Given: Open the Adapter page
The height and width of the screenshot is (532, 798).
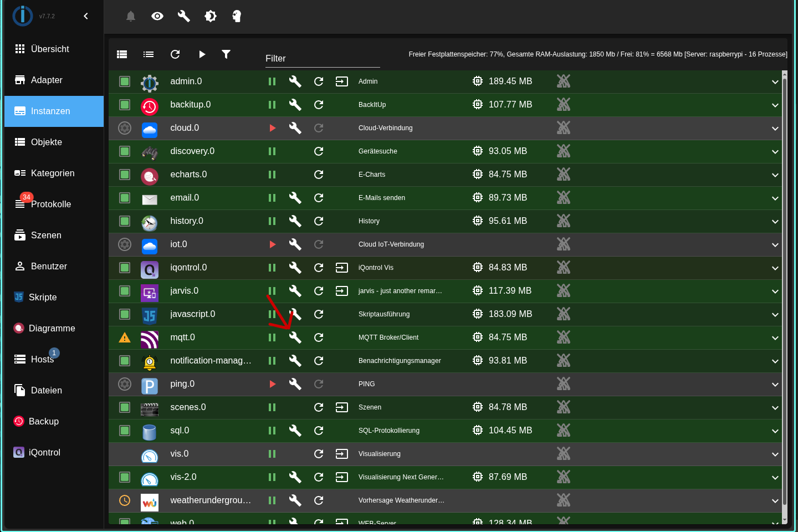Looking at the screenshot, I should click(47, 80).
